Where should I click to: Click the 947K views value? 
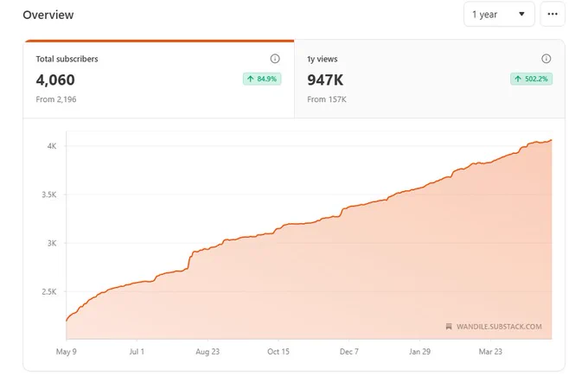pos(325,80)
